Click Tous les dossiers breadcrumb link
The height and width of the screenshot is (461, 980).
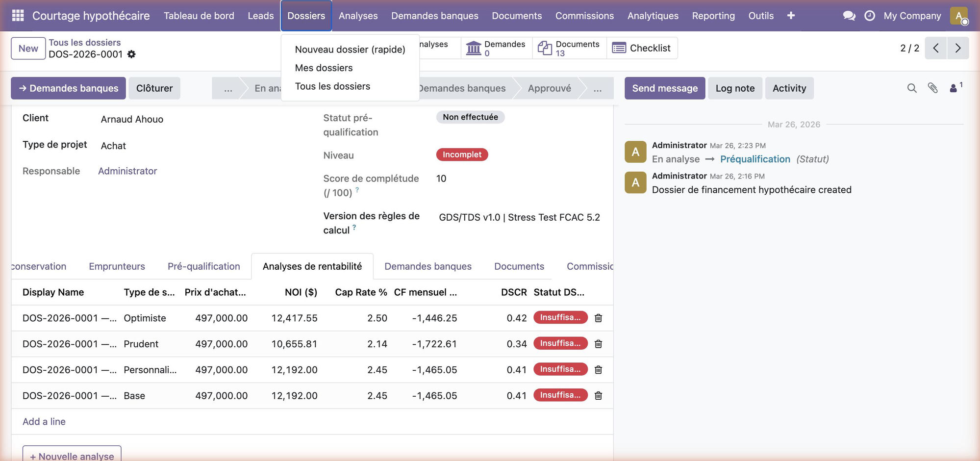click(84, 43)
